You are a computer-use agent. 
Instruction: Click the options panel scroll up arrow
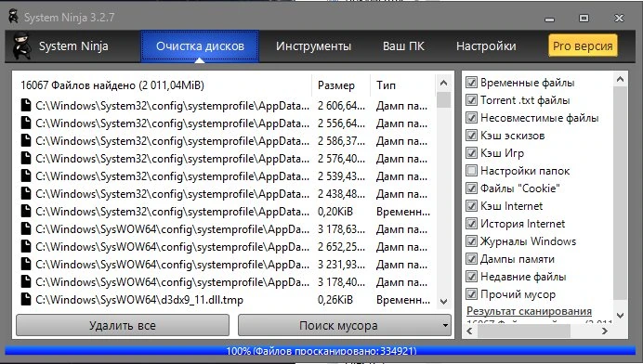620,79
